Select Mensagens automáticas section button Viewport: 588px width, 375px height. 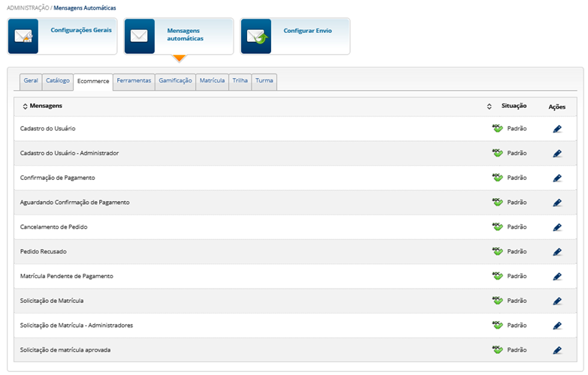tap(179, 36)
